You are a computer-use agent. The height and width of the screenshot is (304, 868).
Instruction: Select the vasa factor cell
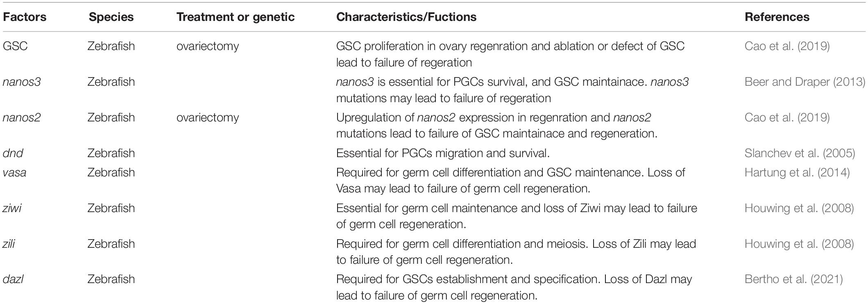[14, 172]
